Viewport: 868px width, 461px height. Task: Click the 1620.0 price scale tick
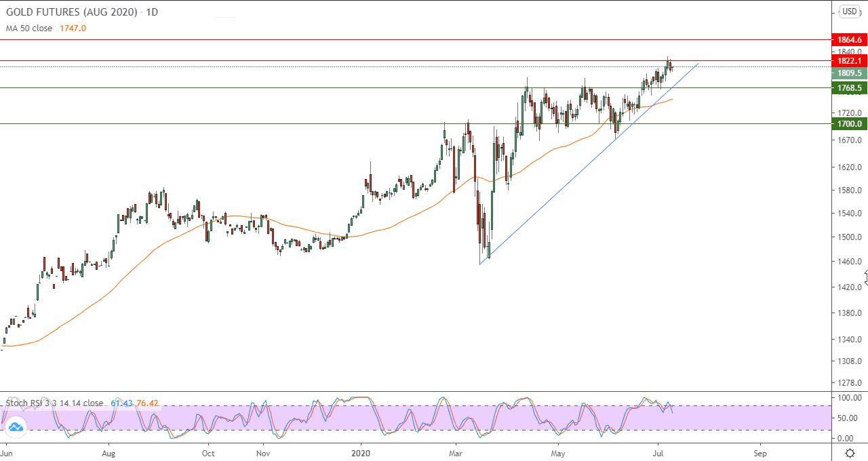coord(850,167)
